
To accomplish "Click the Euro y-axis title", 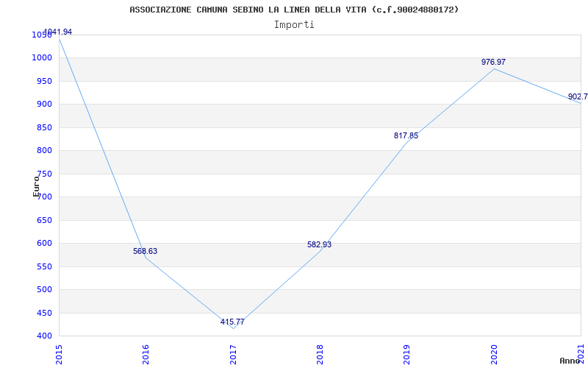I will point(36,186).
